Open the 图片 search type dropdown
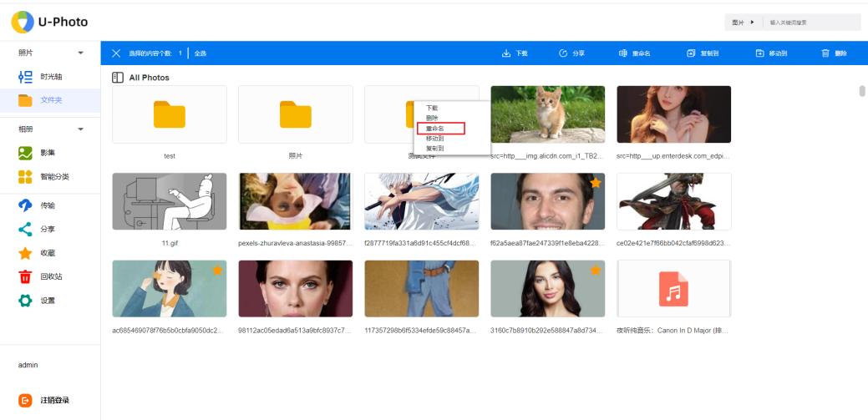868x420 pixels. pyautogui.click(x=743, y=23)
